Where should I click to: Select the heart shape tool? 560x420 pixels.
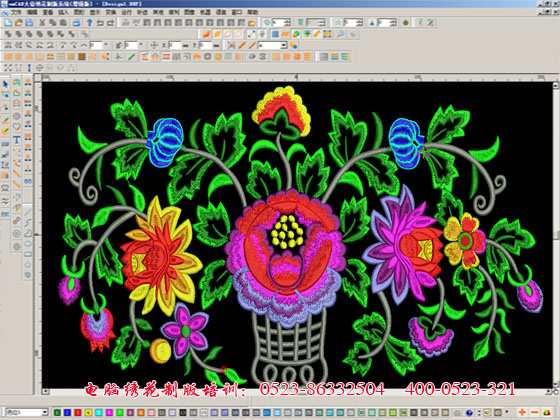pyautogui.click(x=16, y=126)
